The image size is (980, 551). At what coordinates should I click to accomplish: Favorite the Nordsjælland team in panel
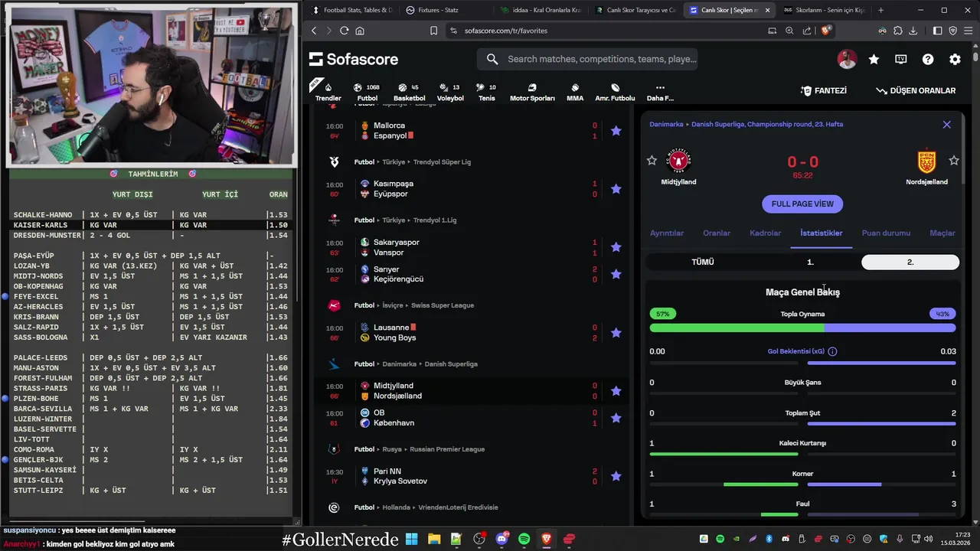[x=953, y=160]
